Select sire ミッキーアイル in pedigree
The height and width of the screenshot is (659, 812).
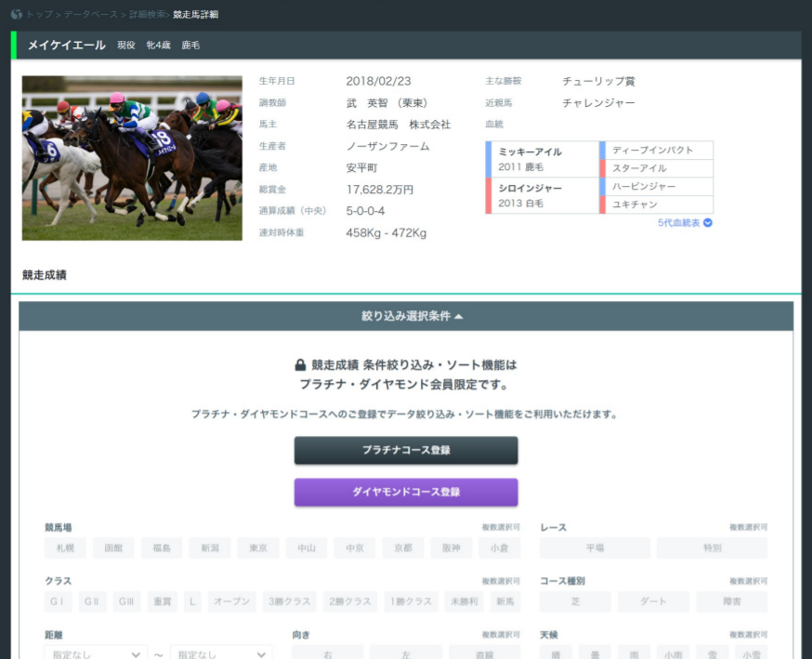point(530,152)
